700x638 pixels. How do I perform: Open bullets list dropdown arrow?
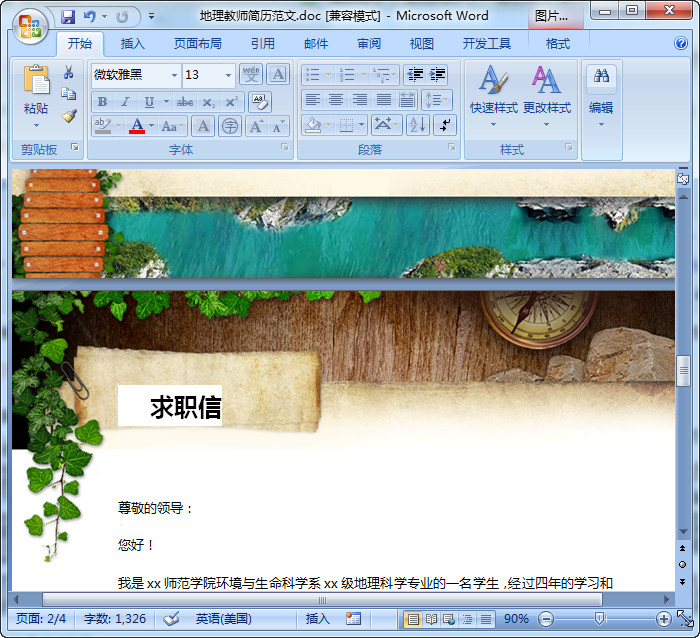pos(328,75)
